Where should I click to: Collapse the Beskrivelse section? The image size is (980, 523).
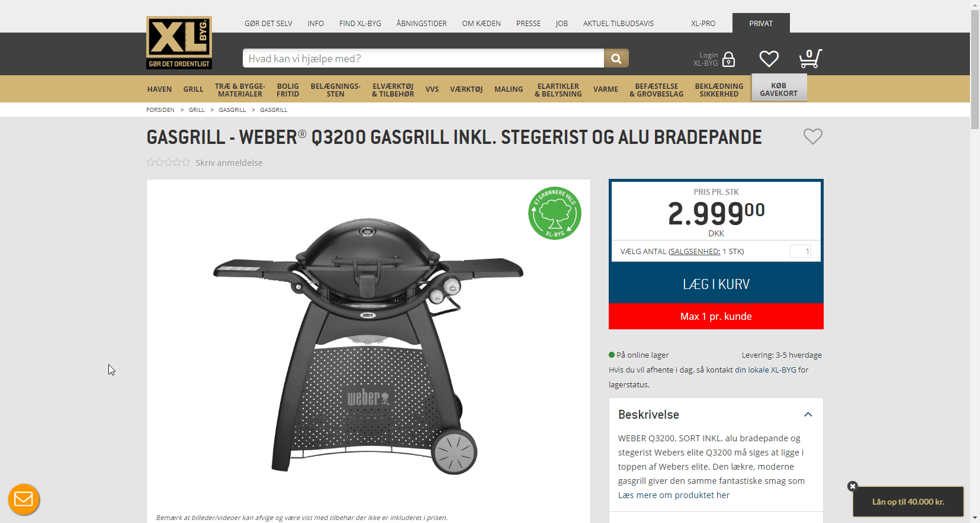(x=808, y=415)
